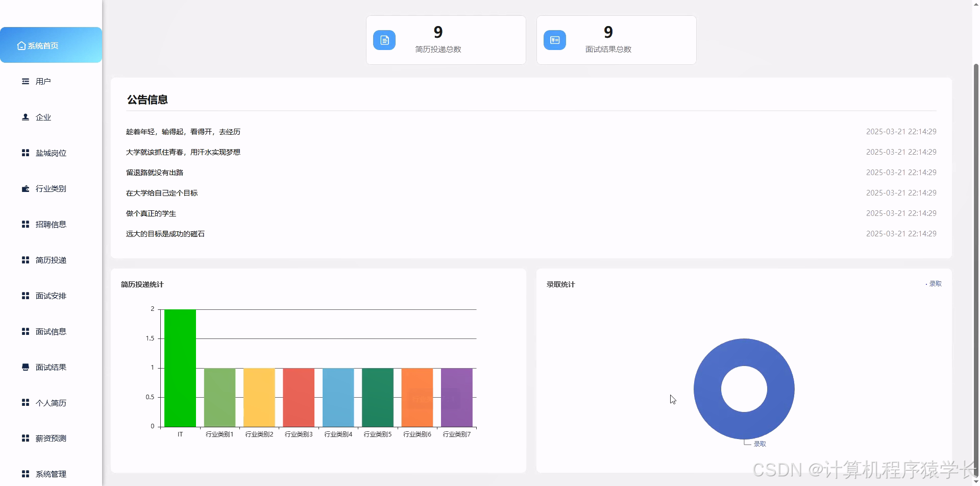The width and height of the screenshot is (980, 486).
Task: Click the home icon beside 系统首页
Action: [x=21, y=46]
